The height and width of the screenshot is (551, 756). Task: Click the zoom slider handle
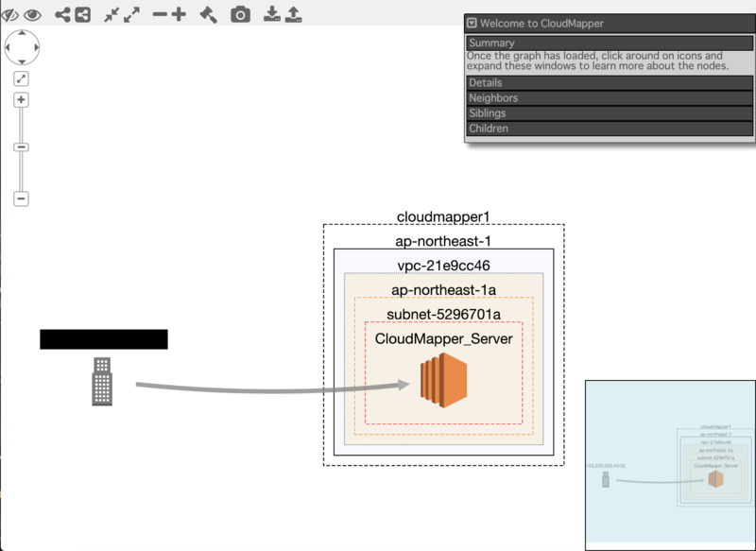coord(21,147)
